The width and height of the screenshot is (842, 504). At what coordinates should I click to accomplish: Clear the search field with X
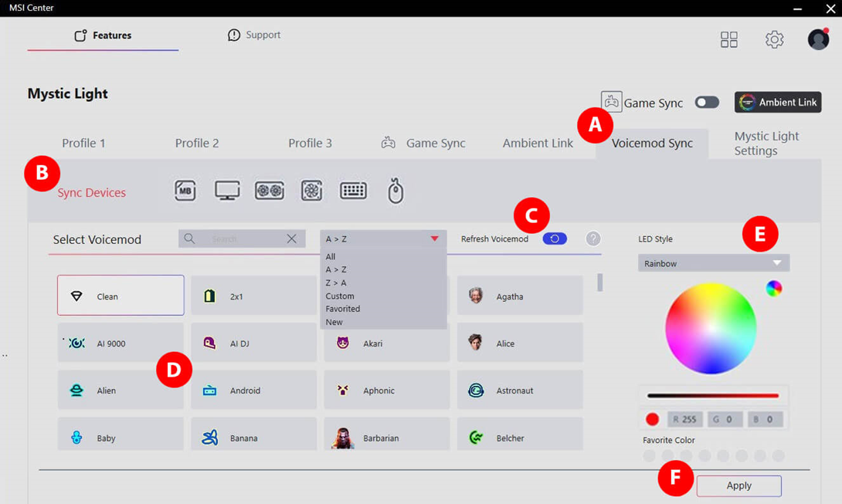(x=291, y=238)
